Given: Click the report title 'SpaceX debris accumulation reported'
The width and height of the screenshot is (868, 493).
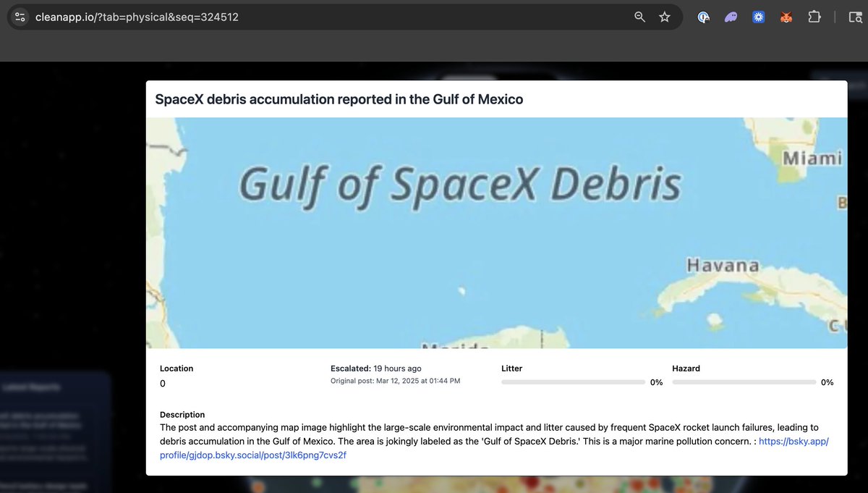Looking at the screenshot, I should click(339, 99).
